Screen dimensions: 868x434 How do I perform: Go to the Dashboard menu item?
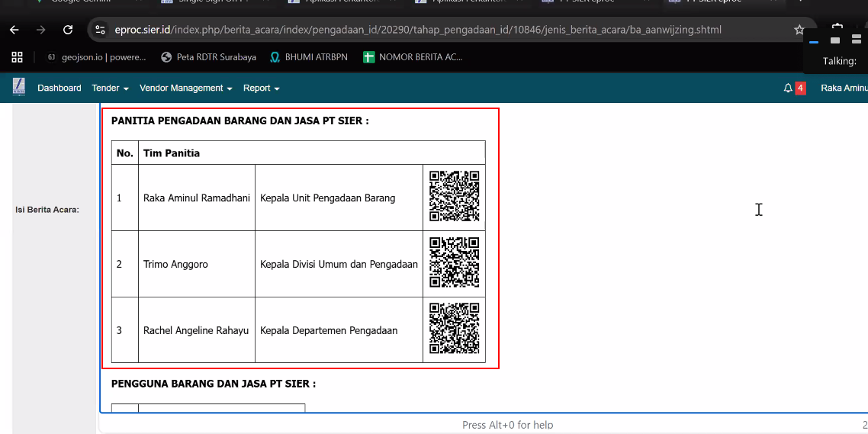point(59,88)
